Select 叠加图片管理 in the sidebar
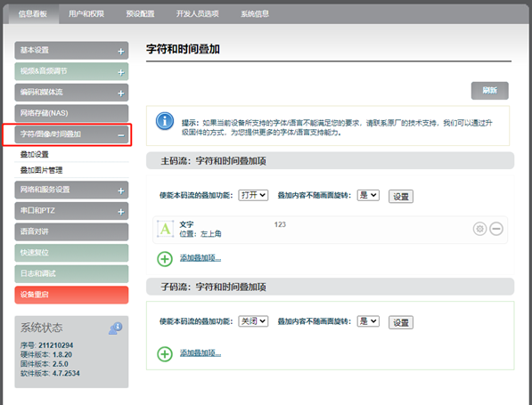532x405 pixels. pos(41,170)
